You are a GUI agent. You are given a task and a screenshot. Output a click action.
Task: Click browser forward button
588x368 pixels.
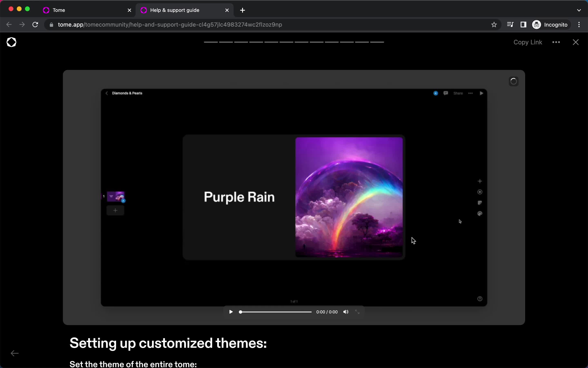pyautogui.click(x=22, y=25)
